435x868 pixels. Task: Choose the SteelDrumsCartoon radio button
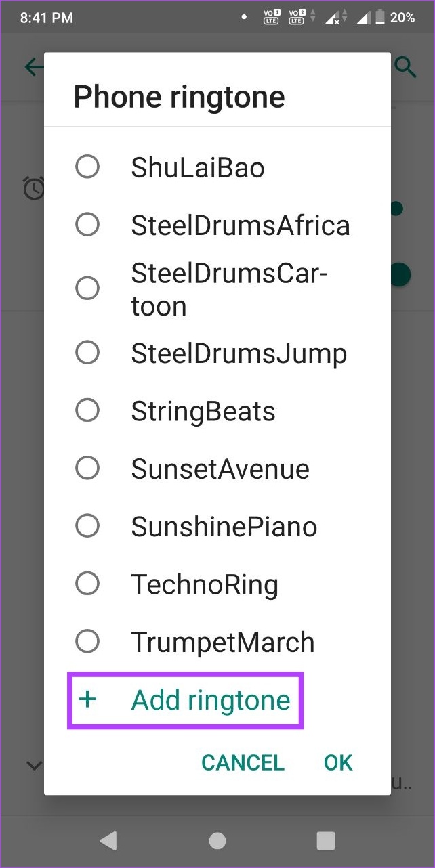(x=87, y=288)
